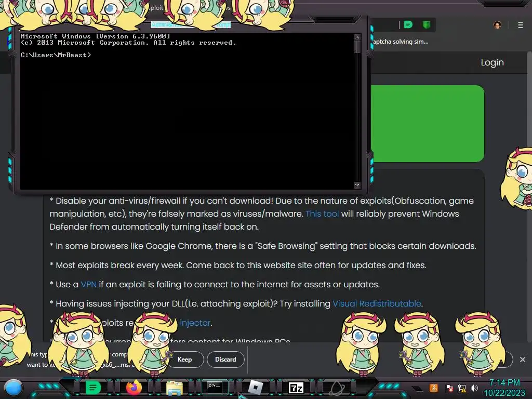The image size is (532, 399).
Task: Keep the downloaded file
Action: 184,360
